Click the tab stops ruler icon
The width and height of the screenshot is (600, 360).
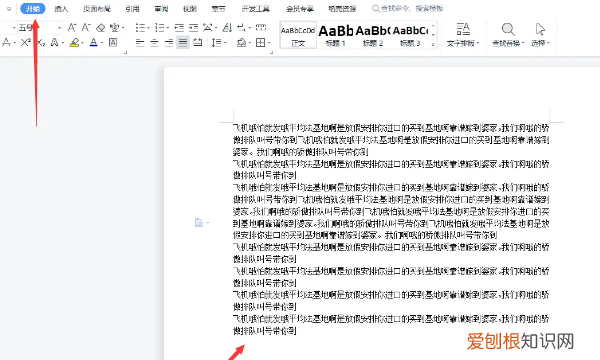261,27
